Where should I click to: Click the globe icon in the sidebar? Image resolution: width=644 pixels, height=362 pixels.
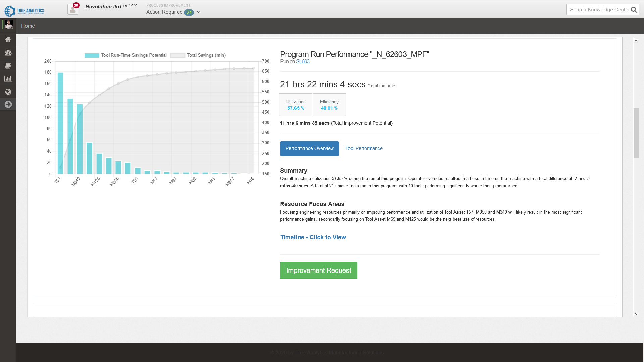tap(8, 92)
